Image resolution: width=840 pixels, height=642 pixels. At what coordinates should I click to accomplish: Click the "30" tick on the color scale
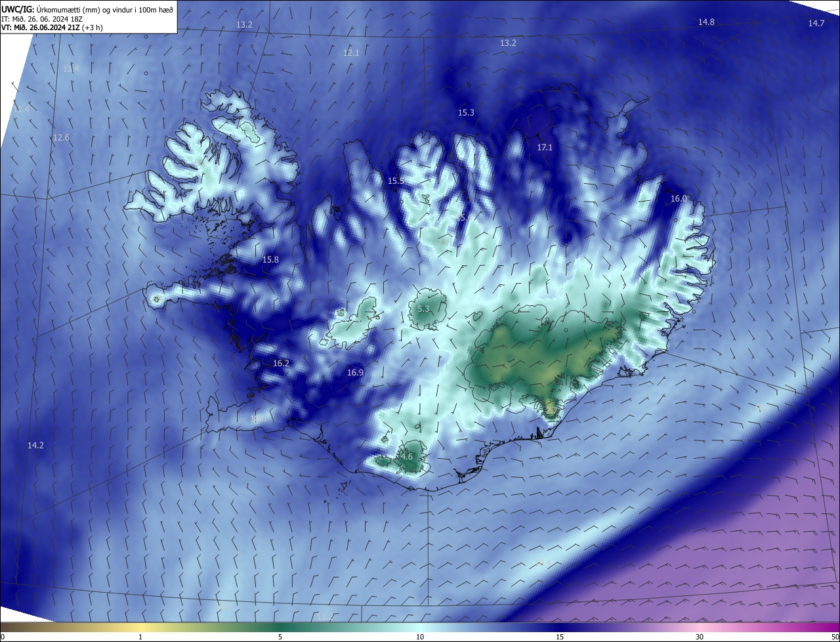[x=700, y=637]
